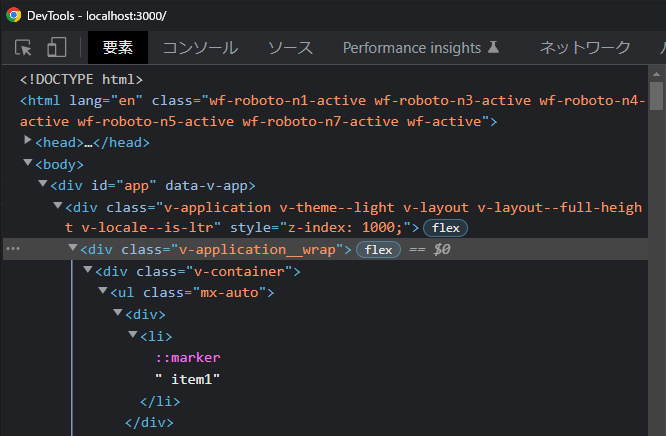The height and width of the screenshot is (436, 666).
Task: Click the class value "v-container"
Action: [239, 272]
